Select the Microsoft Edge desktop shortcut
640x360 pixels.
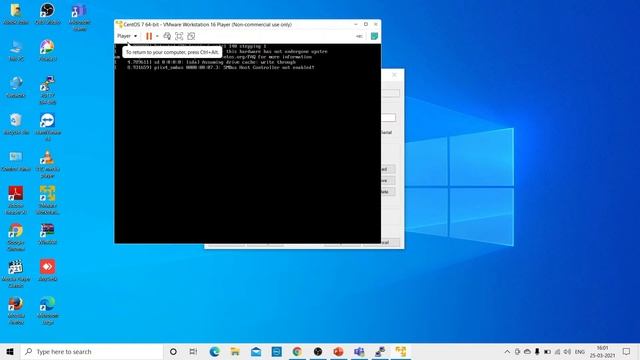pos(47,310)
